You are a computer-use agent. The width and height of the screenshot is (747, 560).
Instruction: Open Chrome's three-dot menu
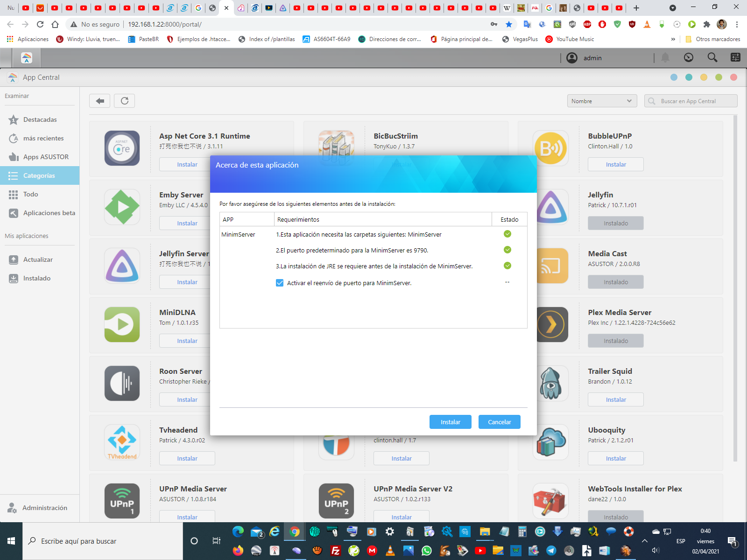(x=737, y=24)
